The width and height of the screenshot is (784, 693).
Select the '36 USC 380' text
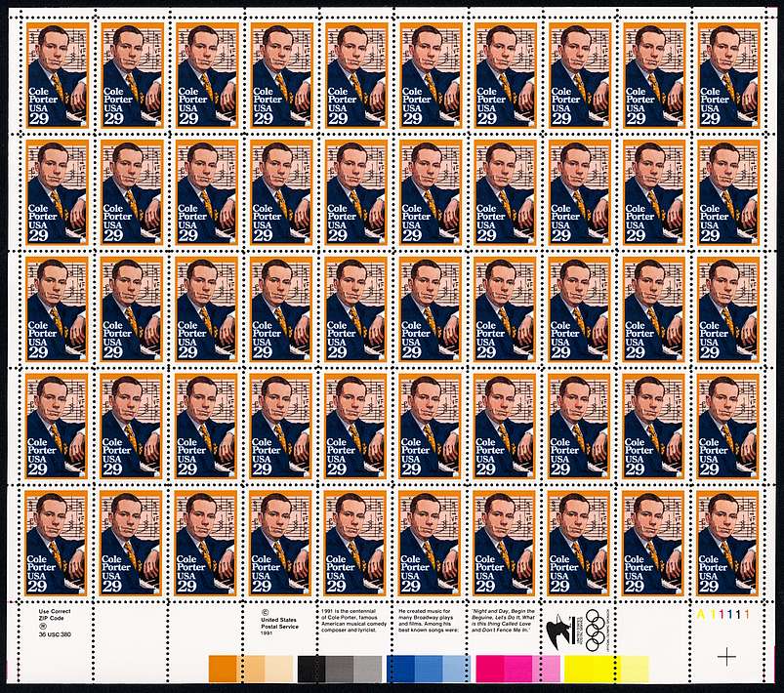(55, 634)
